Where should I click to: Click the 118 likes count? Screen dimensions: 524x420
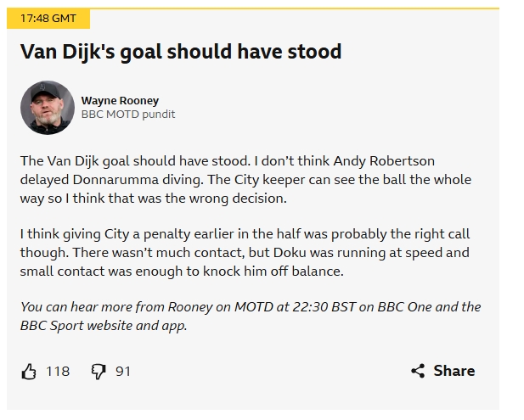pos(58,372)
